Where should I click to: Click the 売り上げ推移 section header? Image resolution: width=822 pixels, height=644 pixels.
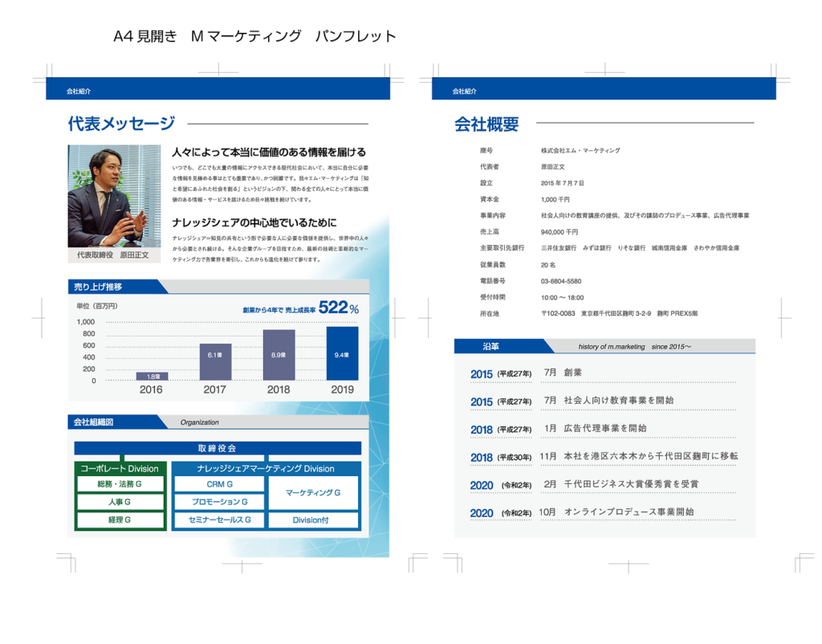tap(100, 287)
